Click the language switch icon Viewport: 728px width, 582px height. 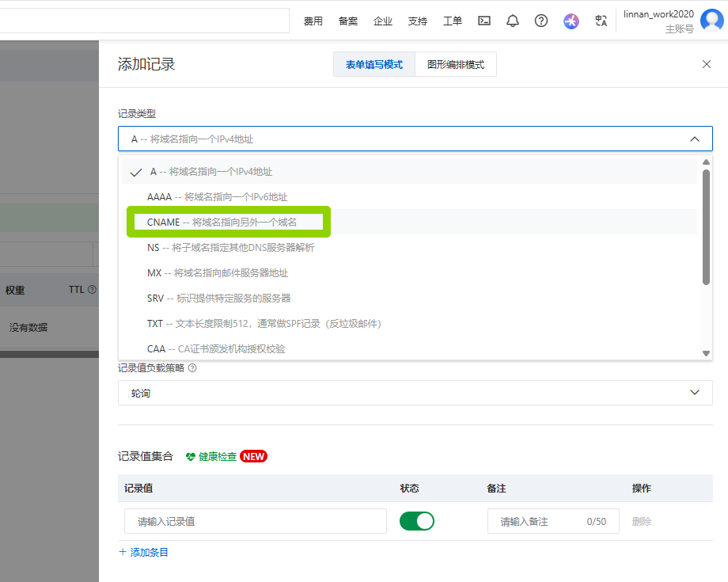[601, 21]
